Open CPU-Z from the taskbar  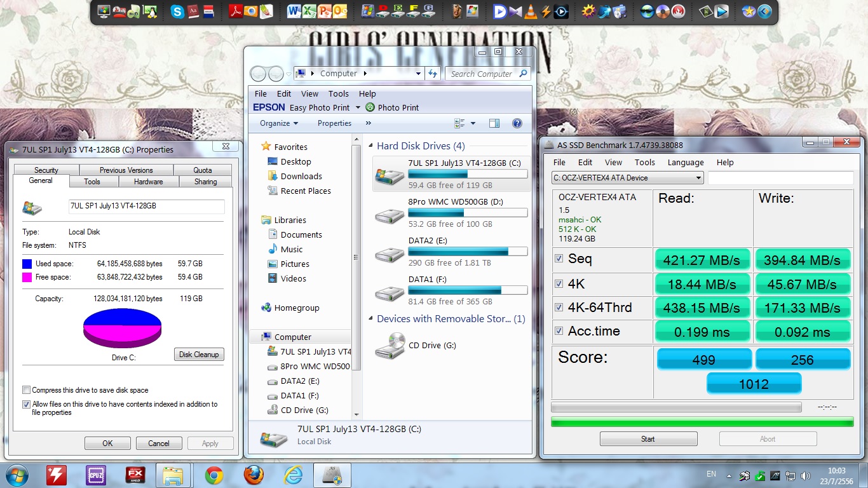click(96, 475)
